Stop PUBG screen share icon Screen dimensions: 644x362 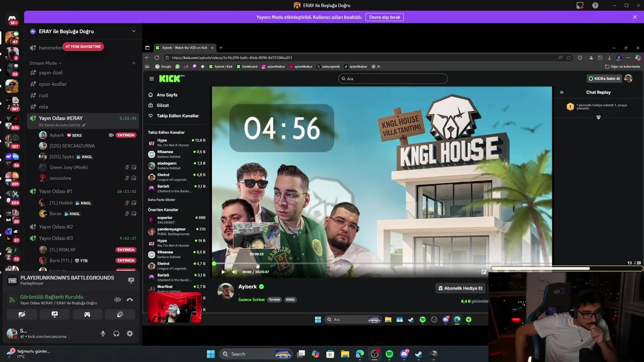[x=131, y=281]
